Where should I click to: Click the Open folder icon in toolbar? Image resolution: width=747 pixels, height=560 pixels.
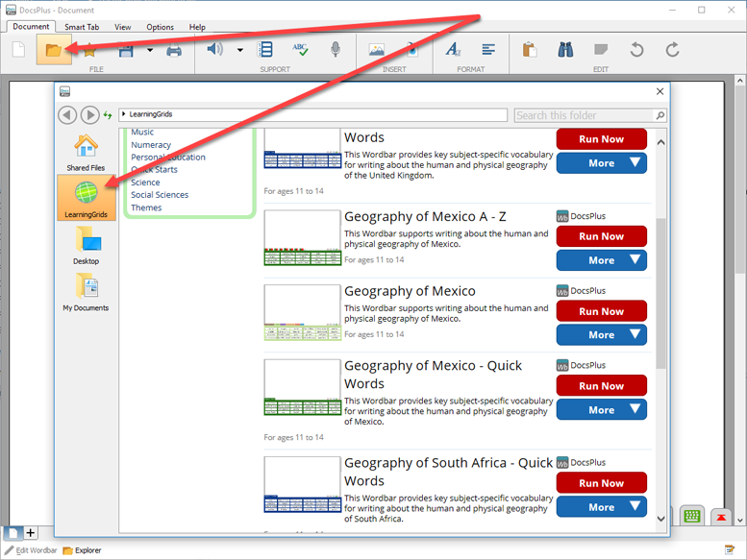click(54, 50)
